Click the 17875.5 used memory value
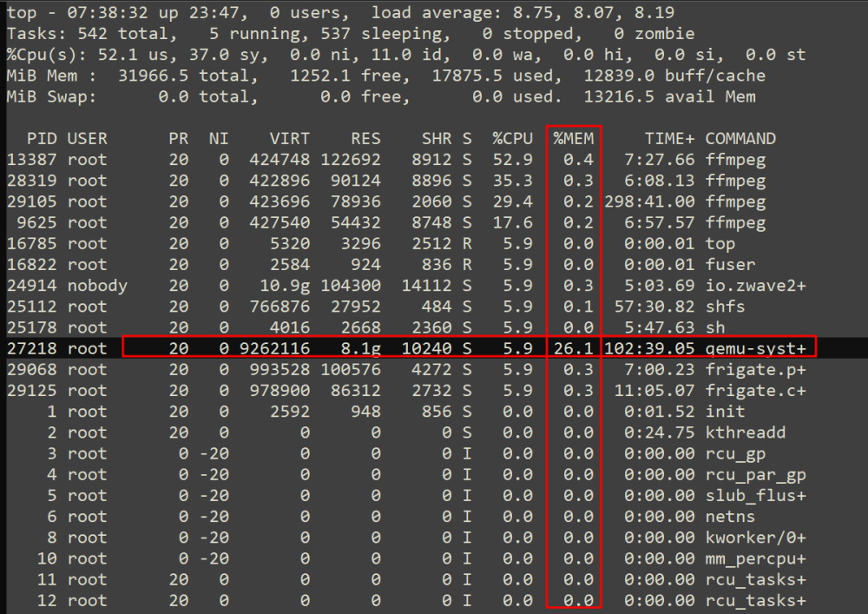Viewport: 868px width, 614px height. (467, 76)
